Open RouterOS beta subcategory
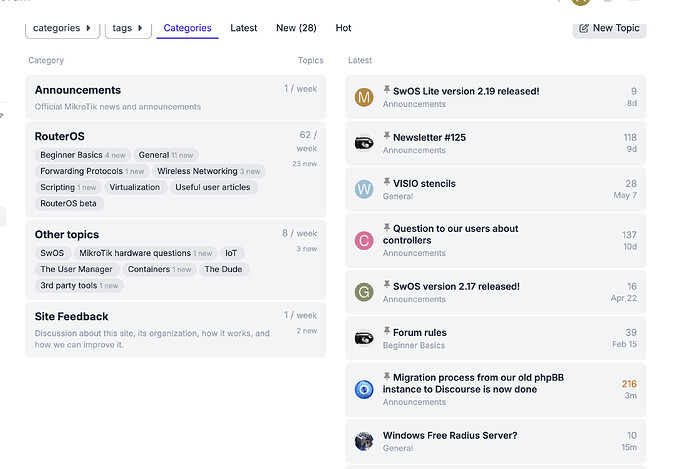The image size is (690, 469). pyautogui.click(x=68, y=204)
